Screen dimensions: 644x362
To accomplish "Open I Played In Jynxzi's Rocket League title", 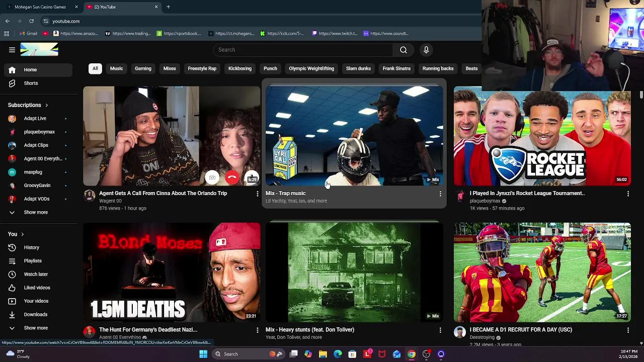I will click(527, 193).
